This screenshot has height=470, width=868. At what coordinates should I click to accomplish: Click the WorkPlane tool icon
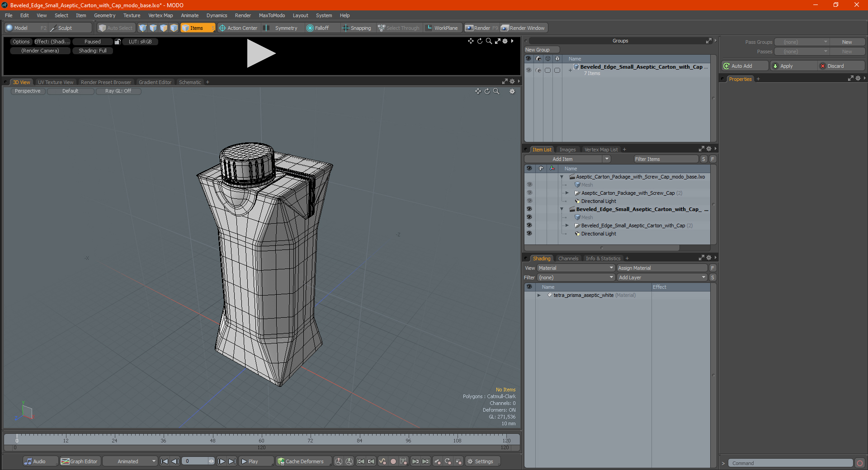(x=429, y=28)
